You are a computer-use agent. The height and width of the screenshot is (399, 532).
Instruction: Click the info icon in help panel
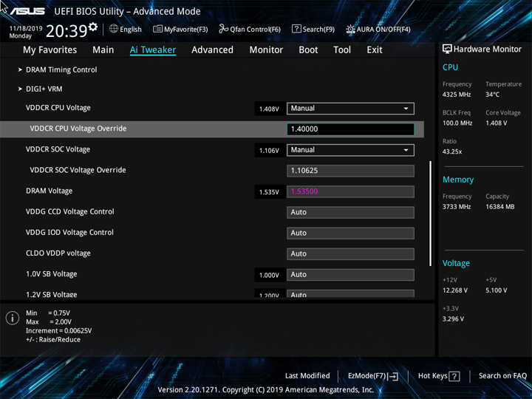pyautogui.click(x=13, y=318)
